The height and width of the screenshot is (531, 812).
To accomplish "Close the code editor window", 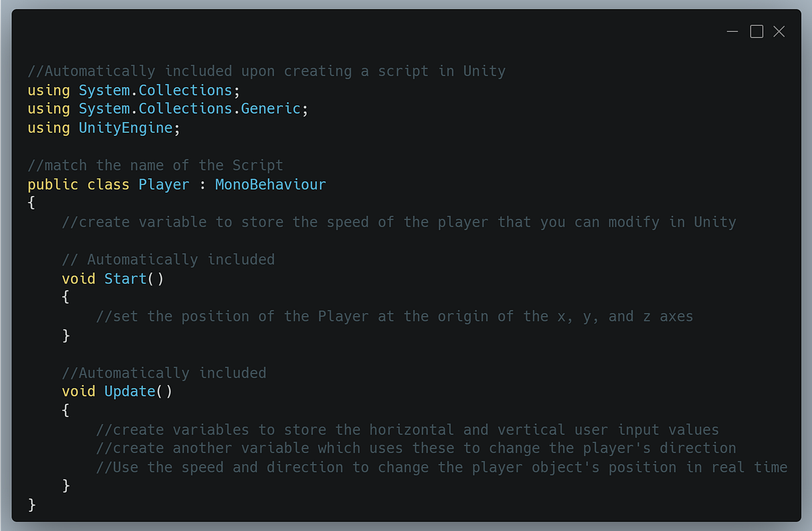I will (x=779, y=31).
